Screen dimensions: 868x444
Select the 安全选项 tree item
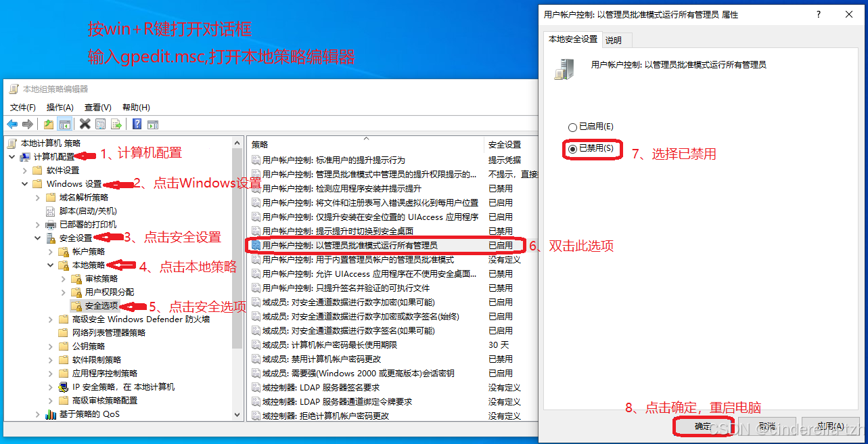coord(101,305)
